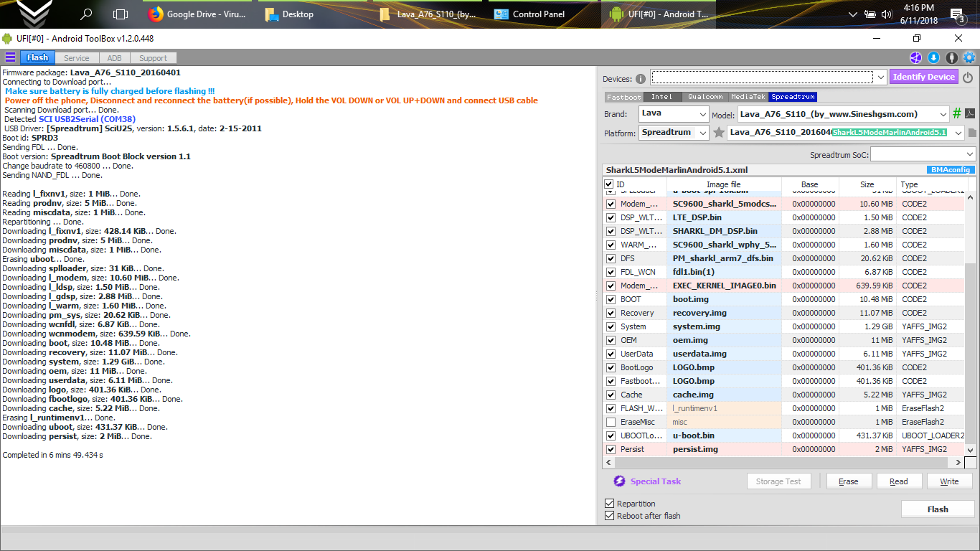
Task: Click the Write button
Action: tap(949, 481)
